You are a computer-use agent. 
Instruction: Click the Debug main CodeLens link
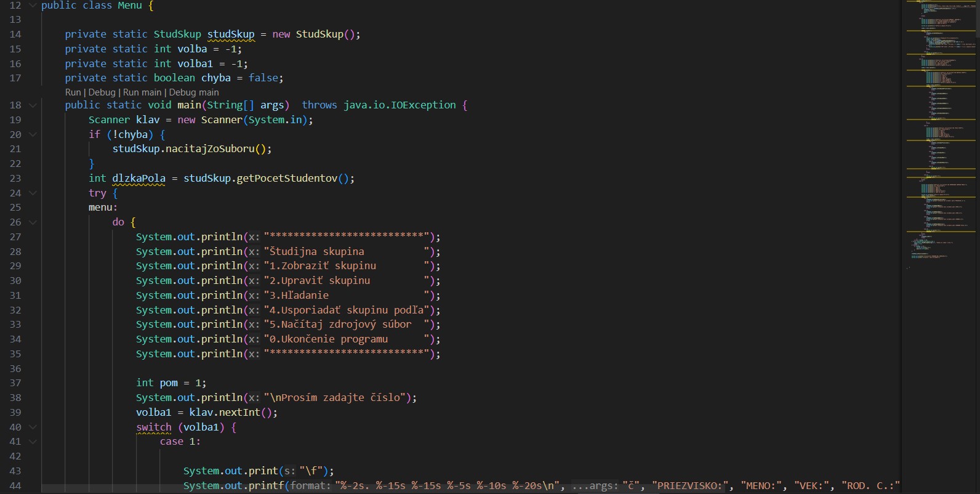(x=193, y=92)
